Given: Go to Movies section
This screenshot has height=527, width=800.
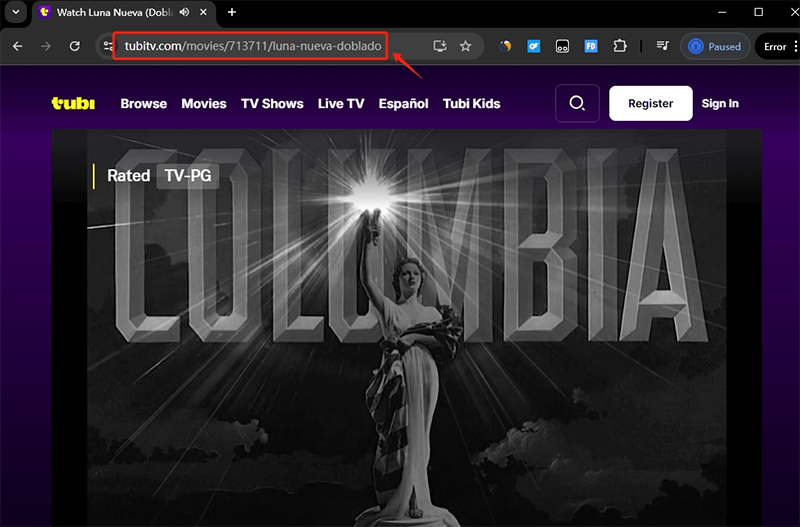Looking at the screenshot, I should click(x=204, y=103).
